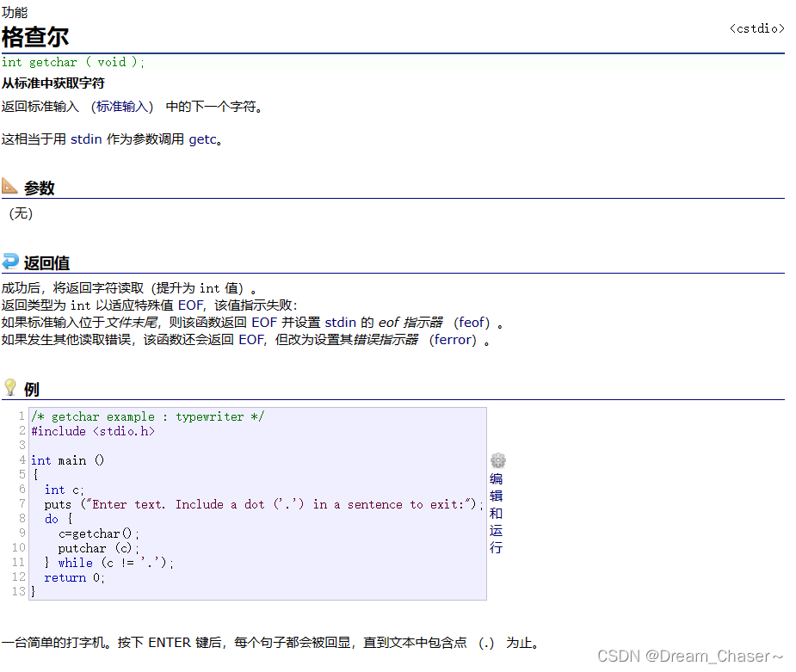Click the c=getchar(); code line

click(x=98, y=534)
